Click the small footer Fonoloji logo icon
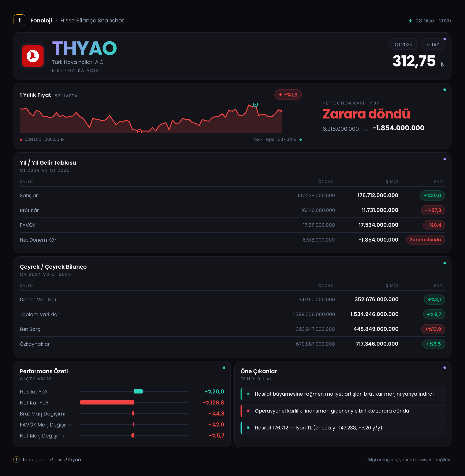 pos(16,459)
